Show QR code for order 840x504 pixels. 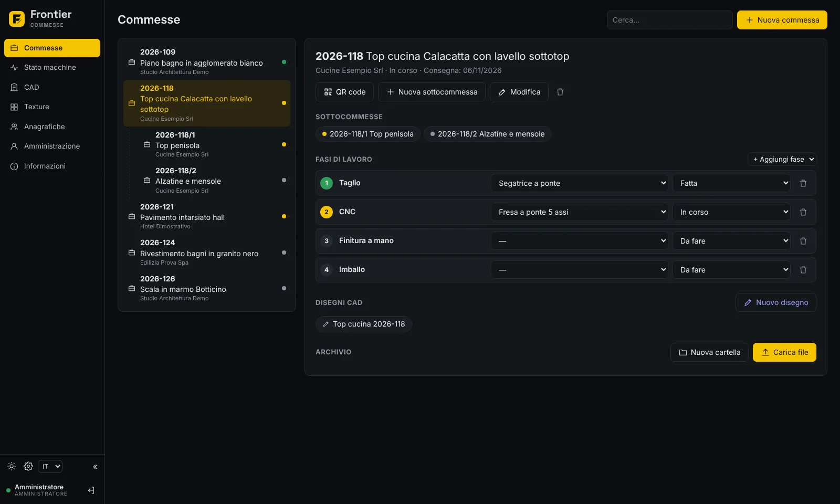coord(344,92)
